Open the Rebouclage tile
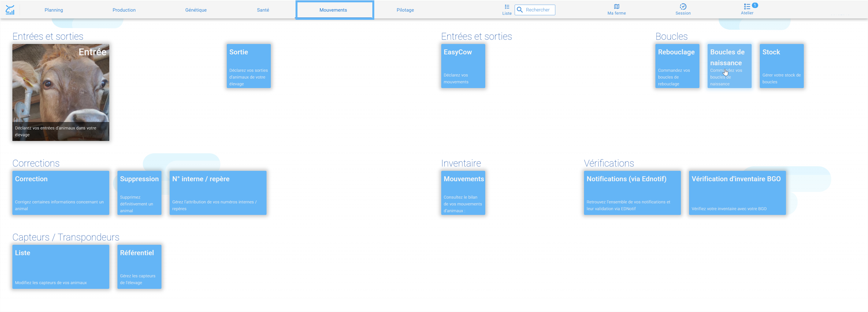 [677, 66]
